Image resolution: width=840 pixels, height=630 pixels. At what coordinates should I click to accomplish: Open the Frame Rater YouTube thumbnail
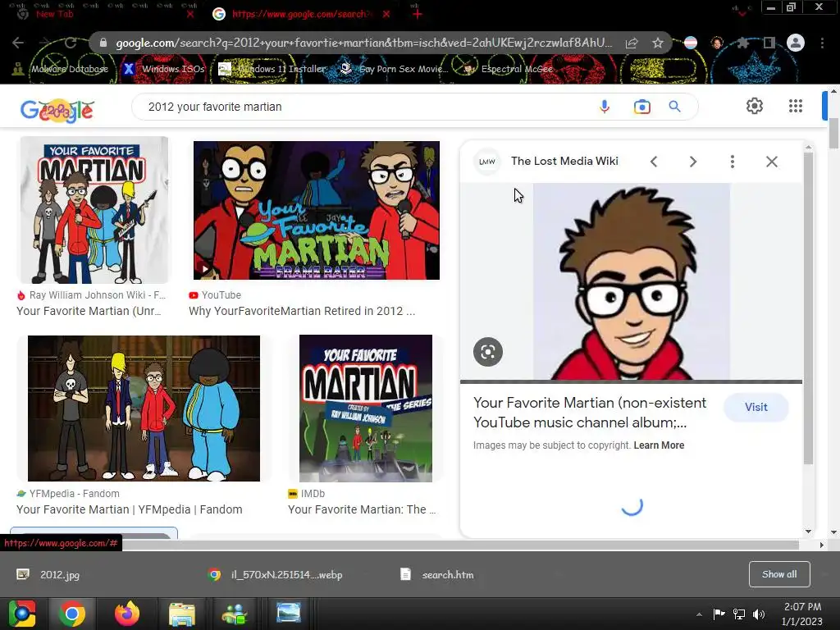coord(317,210)
